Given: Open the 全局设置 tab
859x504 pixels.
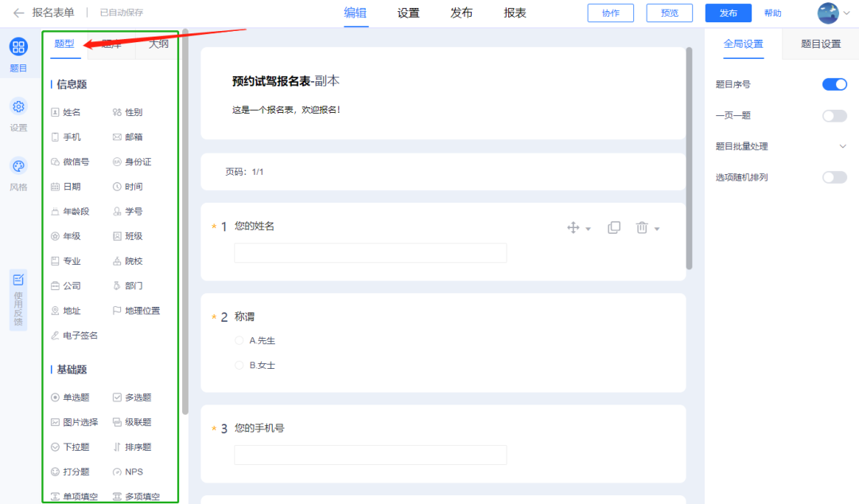Looking at the screenshot, I should click(744, 44).
